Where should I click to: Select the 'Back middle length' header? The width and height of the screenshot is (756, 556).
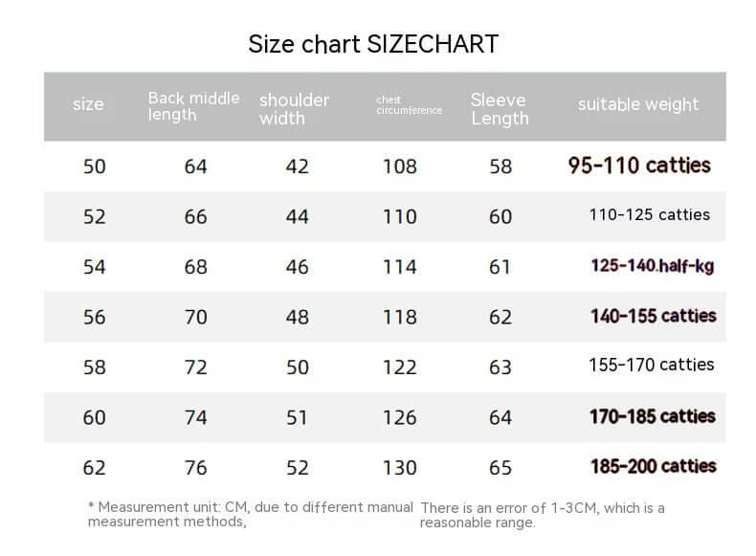click(x=193, y=106)
